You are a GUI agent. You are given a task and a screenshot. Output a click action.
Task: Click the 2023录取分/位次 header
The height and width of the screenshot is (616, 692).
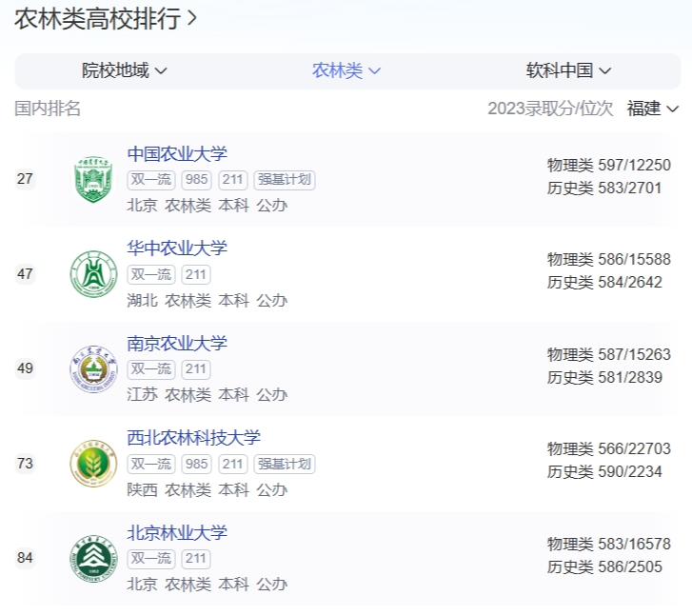click(550, 109)
